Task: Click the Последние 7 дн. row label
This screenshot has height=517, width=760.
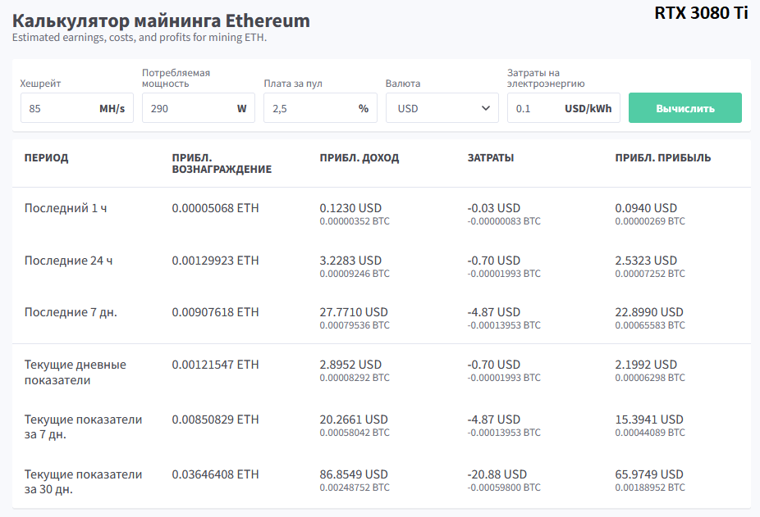Action: pyautogui.click(x=70, y=312)
